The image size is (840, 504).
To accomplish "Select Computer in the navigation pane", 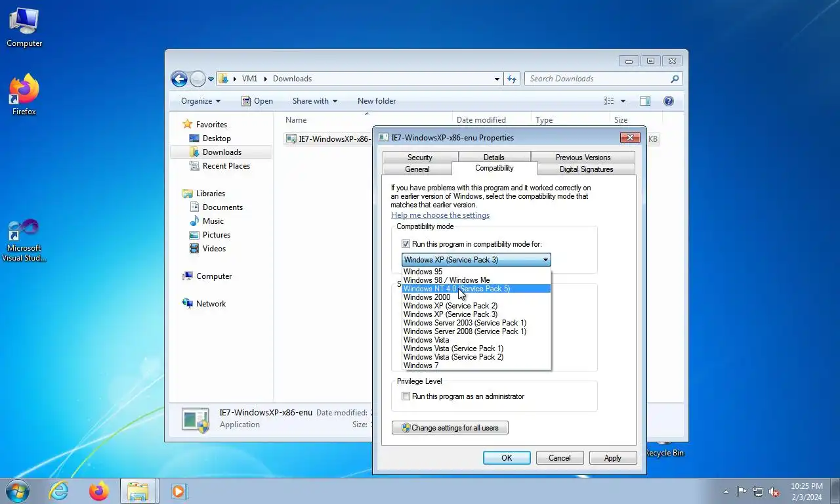I will click(213, 276).
